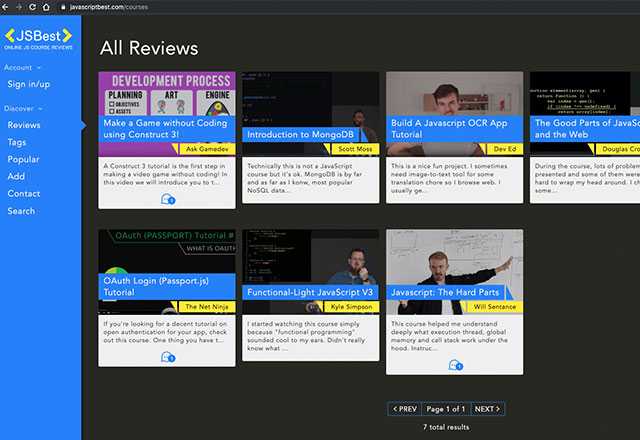The height and width of the screenshot is (440, 640).
Task: Click the browser back arrow
Action: point(5,7)
